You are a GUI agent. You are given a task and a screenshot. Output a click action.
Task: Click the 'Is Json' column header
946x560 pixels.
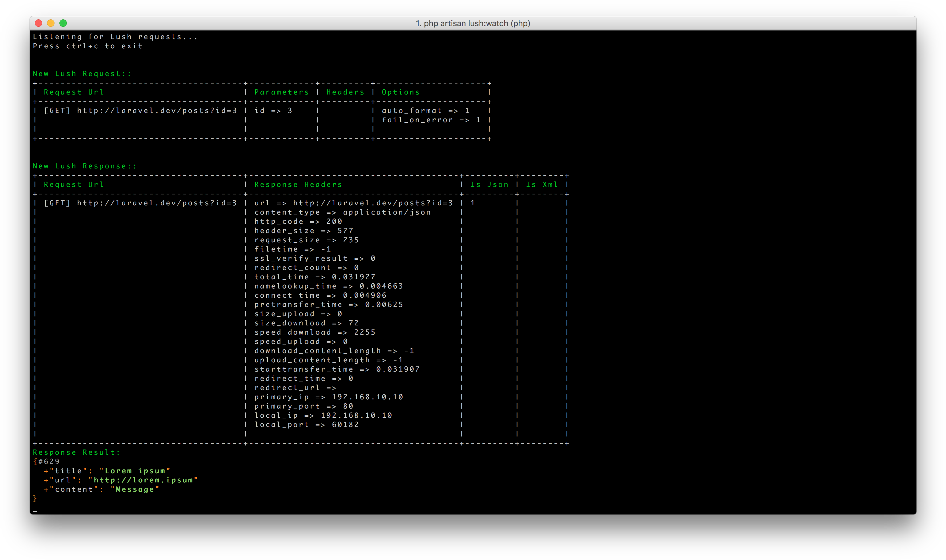click(x=489, y=184)
